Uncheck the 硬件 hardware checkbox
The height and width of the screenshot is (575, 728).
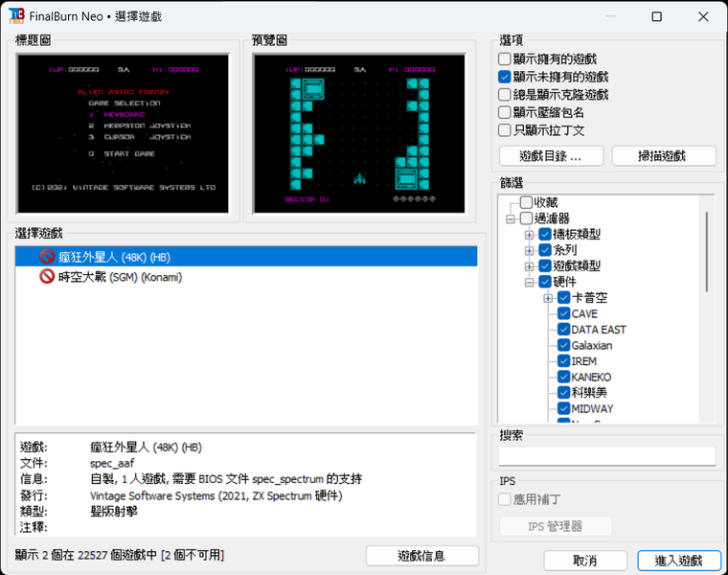[545, 282]
